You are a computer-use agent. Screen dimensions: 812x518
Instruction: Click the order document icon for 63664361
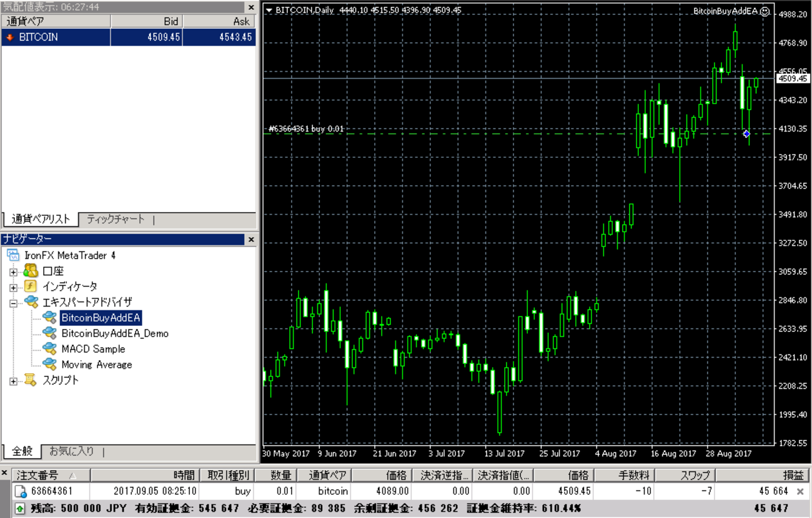coord(20,491)
